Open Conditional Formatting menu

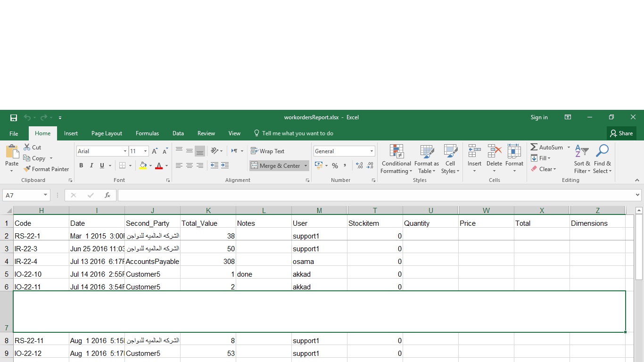(396, 159)
